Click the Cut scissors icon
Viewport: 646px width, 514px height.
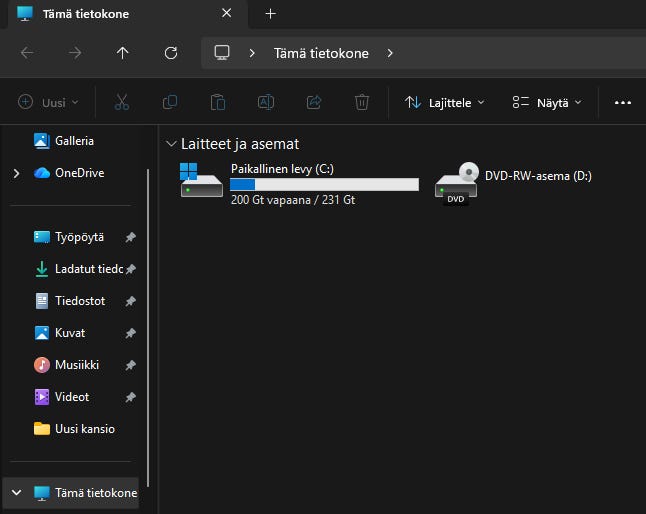pyautogui.click(x=122, y=102)
